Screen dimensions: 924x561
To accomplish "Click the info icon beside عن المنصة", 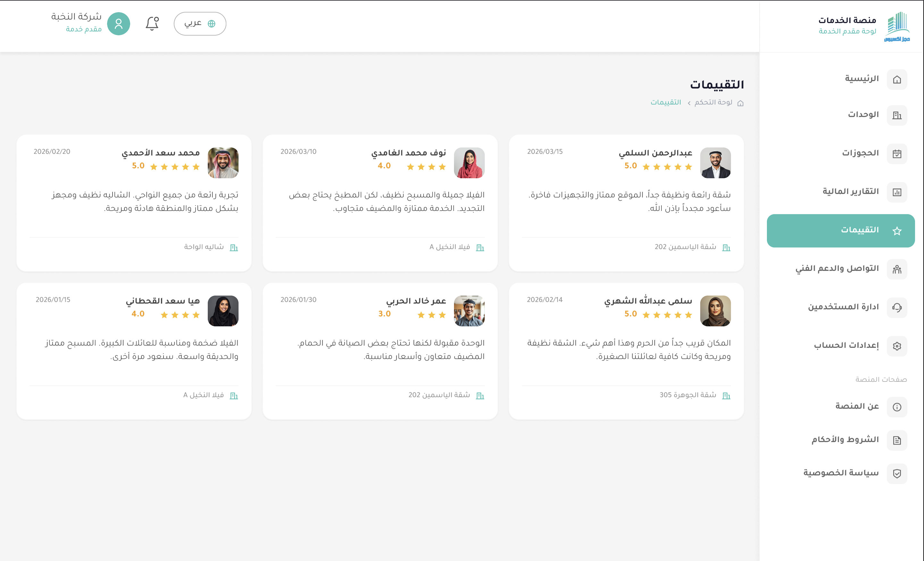I will pyautogui.click(x=897, y=407).
